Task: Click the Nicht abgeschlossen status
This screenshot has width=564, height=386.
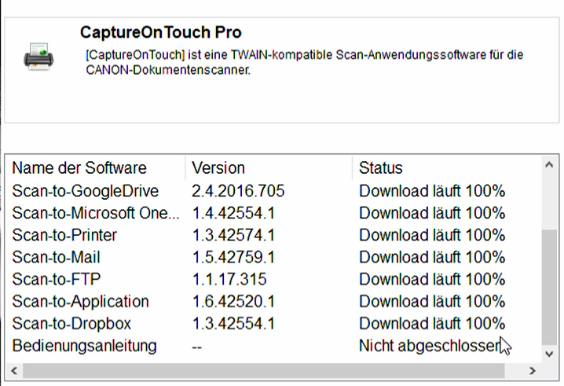Action: point(429,346)
